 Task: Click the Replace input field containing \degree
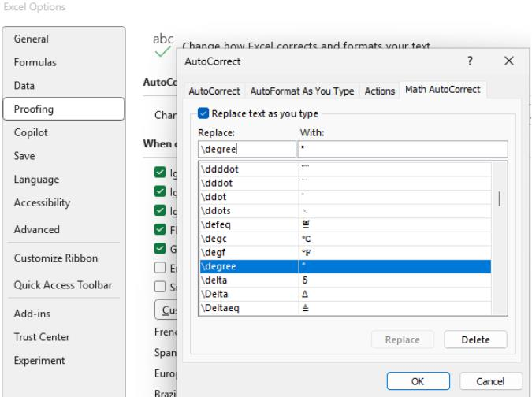(x=247, y=149)
